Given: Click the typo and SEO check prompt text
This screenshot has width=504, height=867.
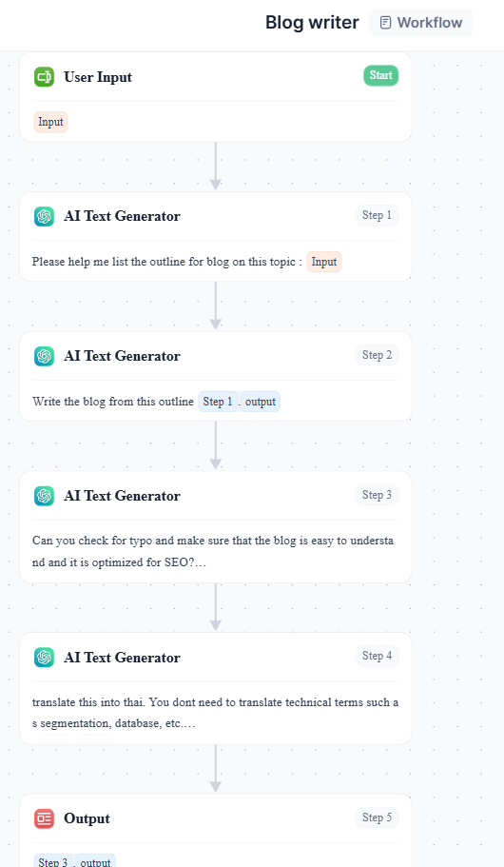Looking at the screenshot, I should 213,551.
